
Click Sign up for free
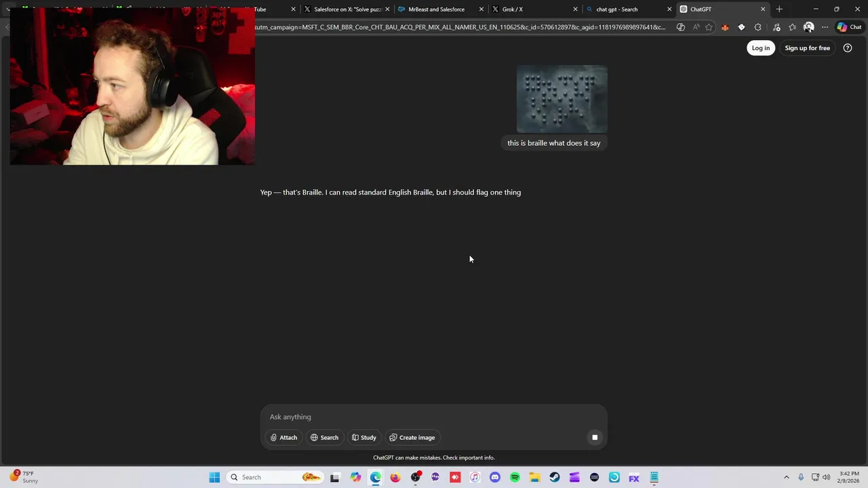807,48
